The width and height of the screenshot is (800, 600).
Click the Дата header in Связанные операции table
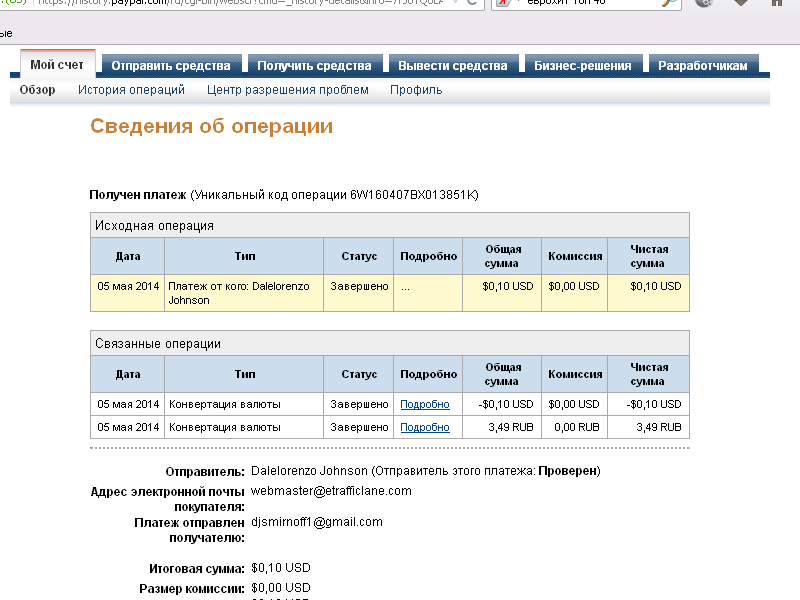pyautogui.click(x=128, y=374)
